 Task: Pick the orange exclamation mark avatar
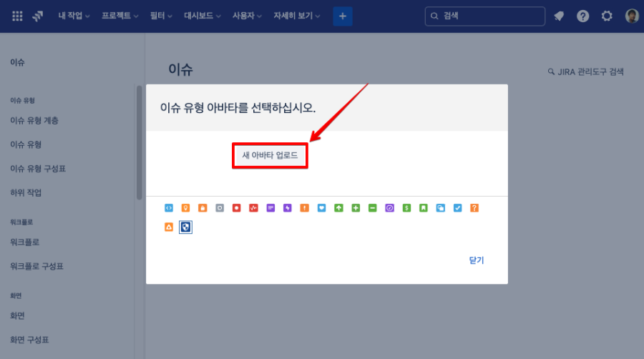pyautogui.click(x=304, y=208)
